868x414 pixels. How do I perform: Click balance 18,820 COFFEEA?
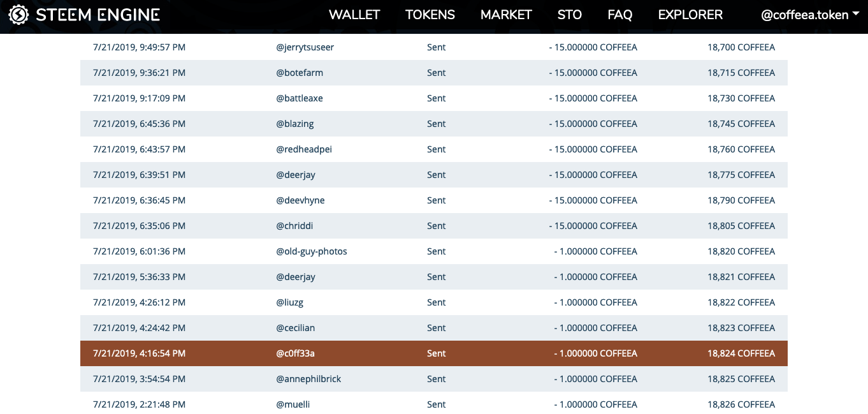click(741, 251)
